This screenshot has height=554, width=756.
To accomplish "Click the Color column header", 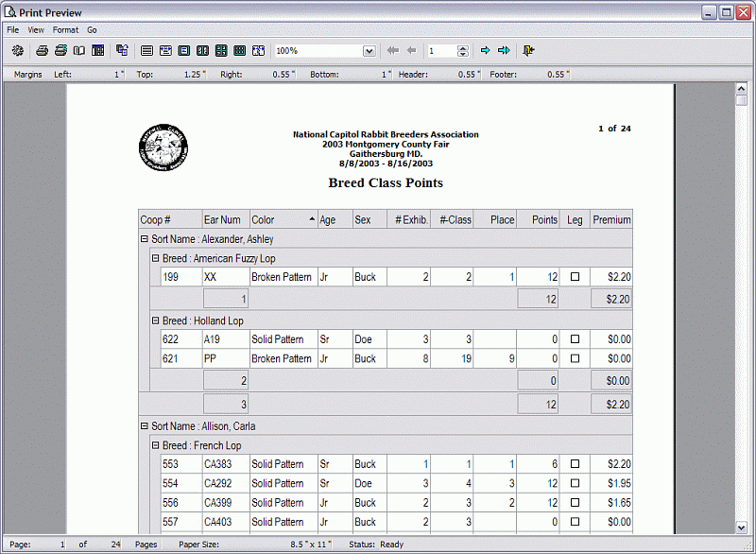I will pyautogui.click(x=283, y=220).
